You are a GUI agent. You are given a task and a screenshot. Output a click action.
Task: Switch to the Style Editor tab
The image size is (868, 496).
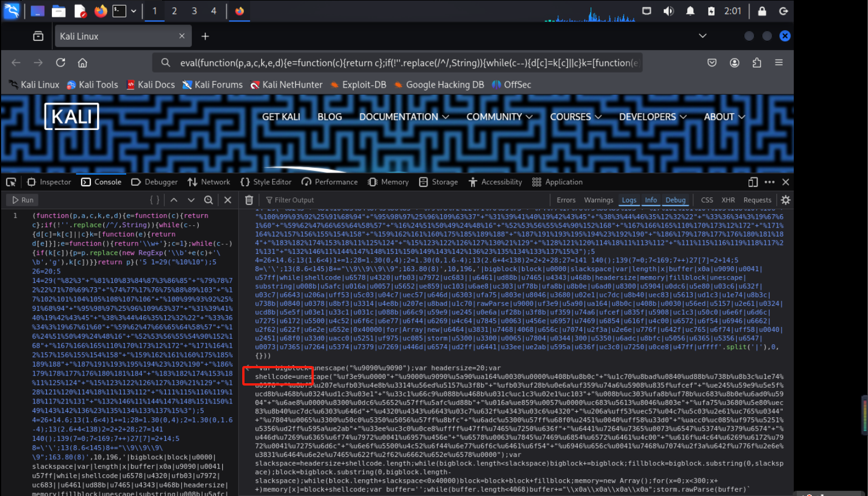pos(266,182)
